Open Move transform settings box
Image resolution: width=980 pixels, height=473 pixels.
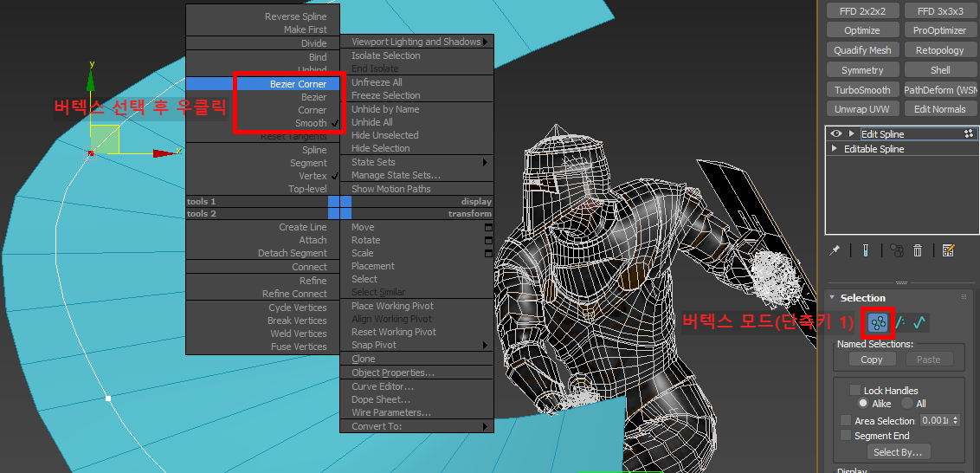pos(489,226)
